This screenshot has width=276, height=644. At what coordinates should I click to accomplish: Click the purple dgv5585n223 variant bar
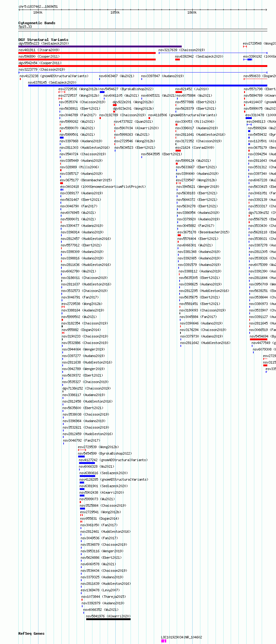[100, 46]
